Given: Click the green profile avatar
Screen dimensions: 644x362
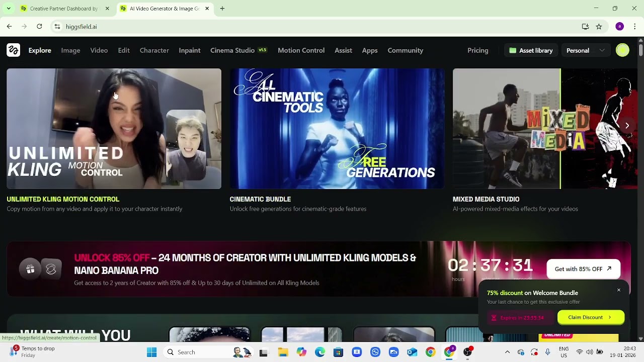Looking at the screenshot, I should [622, 50].
